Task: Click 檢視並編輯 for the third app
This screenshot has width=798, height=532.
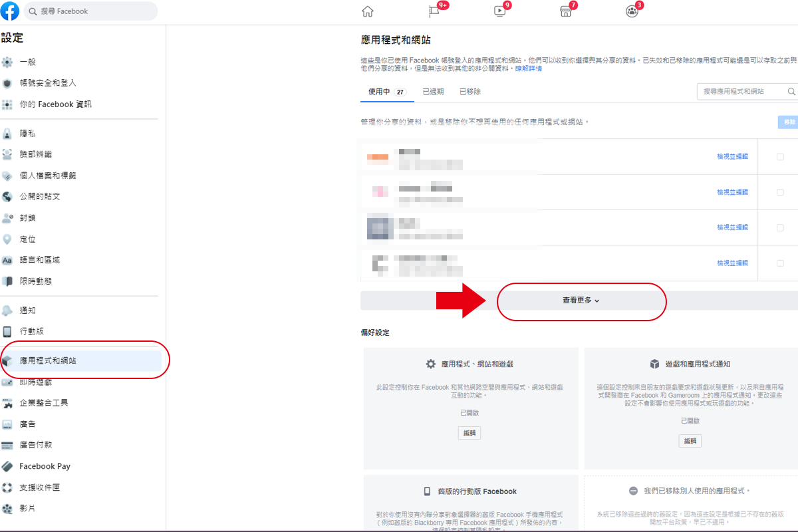Action: pyautogui.click(x=732, y=227)
